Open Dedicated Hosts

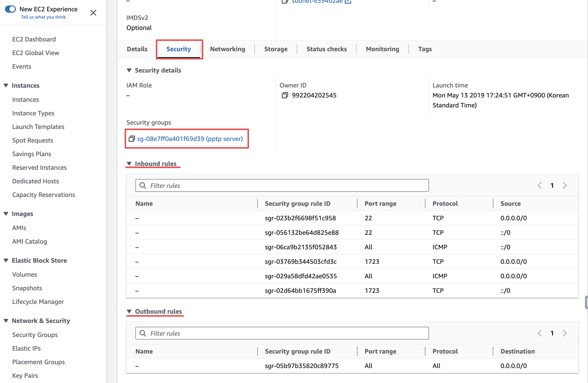point(36,181)
